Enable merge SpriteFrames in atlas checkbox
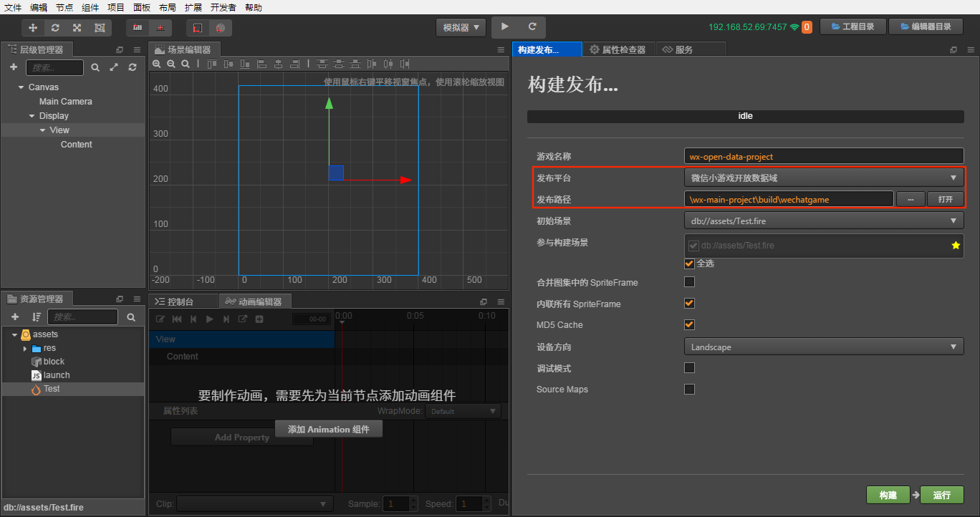 tap(690, 282)
